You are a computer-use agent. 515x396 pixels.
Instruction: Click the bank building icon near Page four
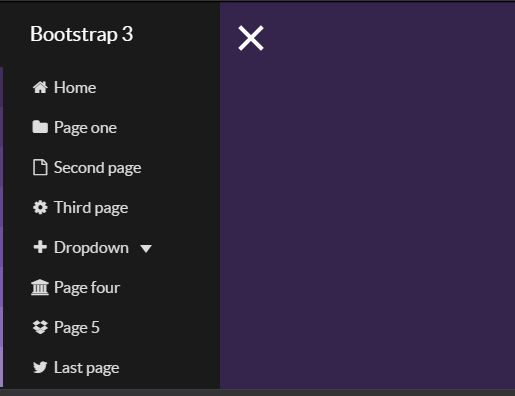(x=40, y=287)
